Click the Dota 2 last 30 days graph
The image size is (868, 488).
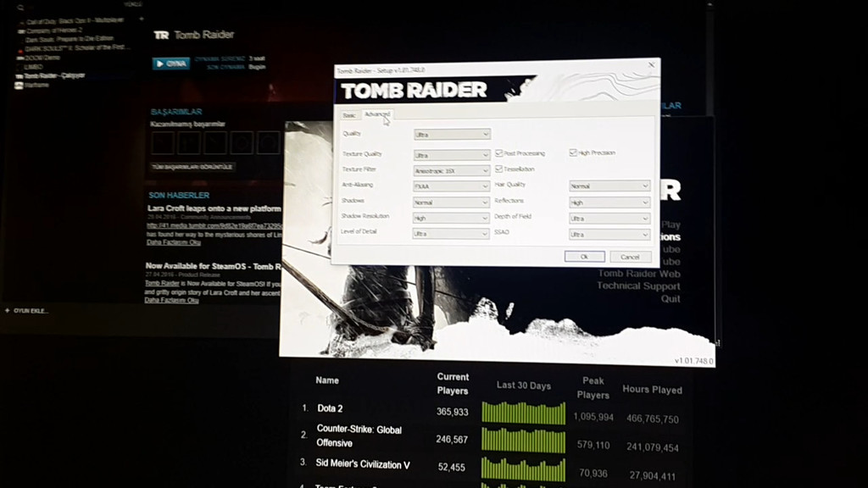(524, 413)
